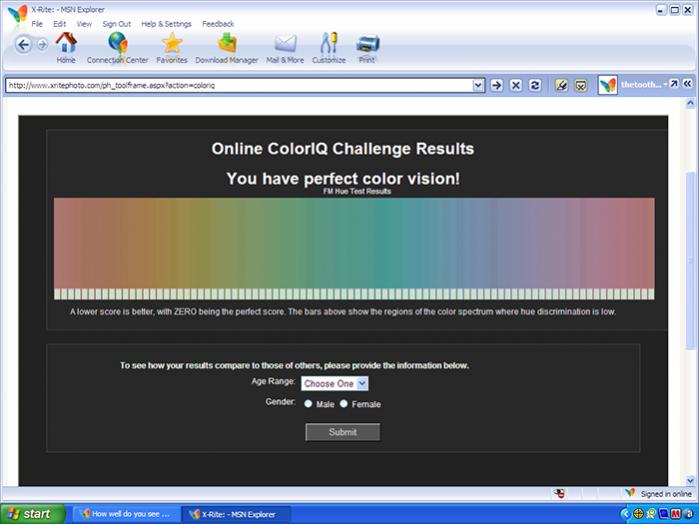
Task: Expand the address bar history dropdown
Action: tap(478, 85)
